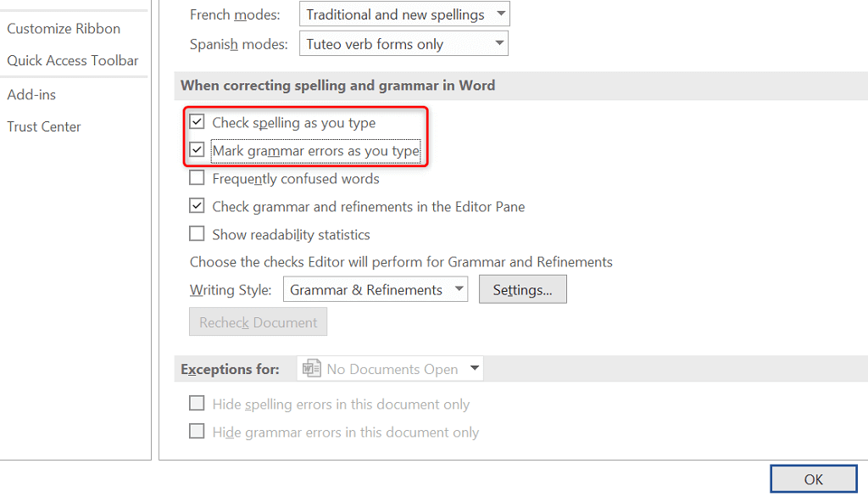
Task: Open the Trust Center section
Action: pos(44,126)
